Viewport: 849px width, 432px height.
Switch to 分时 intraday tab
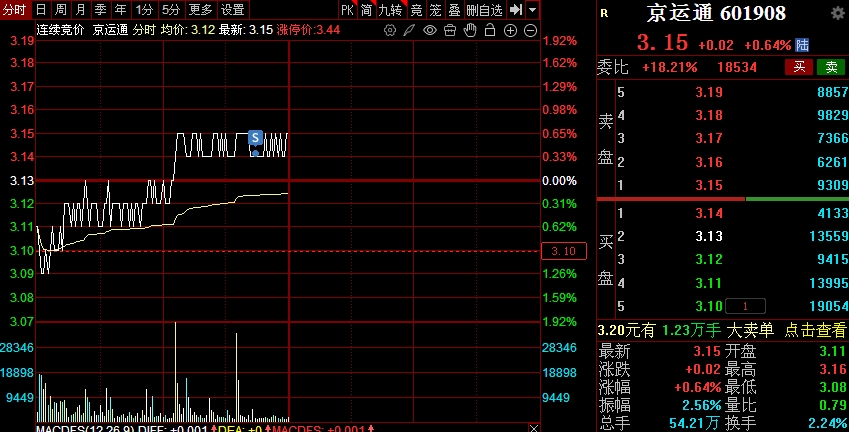(x=15, y=10)
